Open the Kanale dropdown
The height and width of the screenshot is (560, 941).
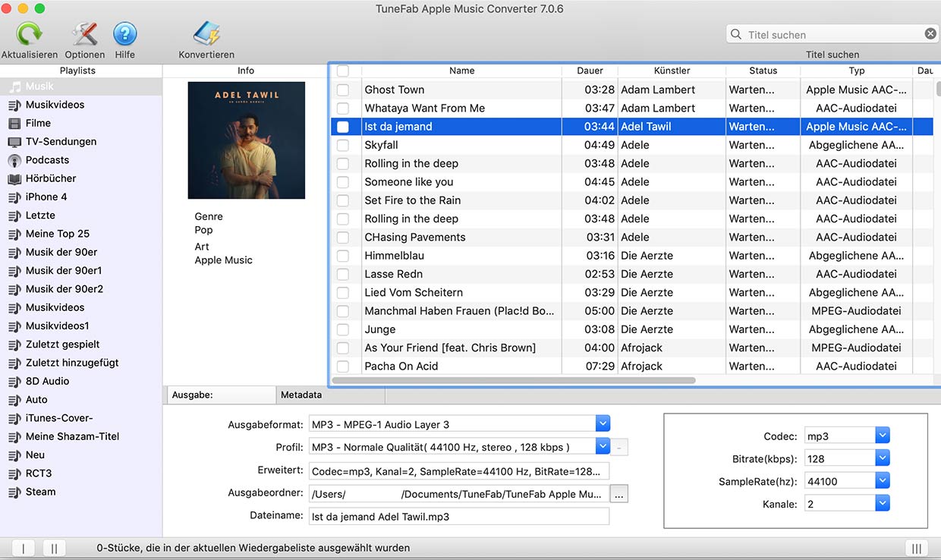pyautogui.click(x=883, y=504)
